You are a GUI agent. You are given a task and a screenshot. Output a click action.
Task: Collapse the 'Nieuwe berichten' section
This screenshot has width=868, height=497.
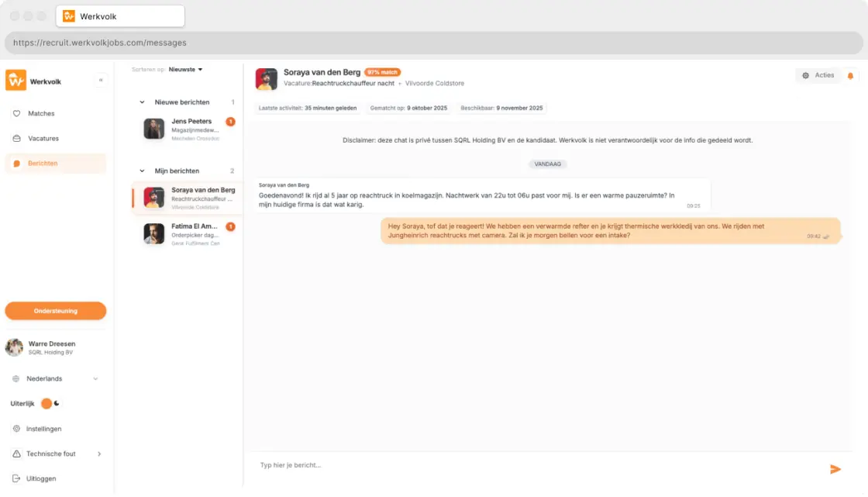(143, 102)
